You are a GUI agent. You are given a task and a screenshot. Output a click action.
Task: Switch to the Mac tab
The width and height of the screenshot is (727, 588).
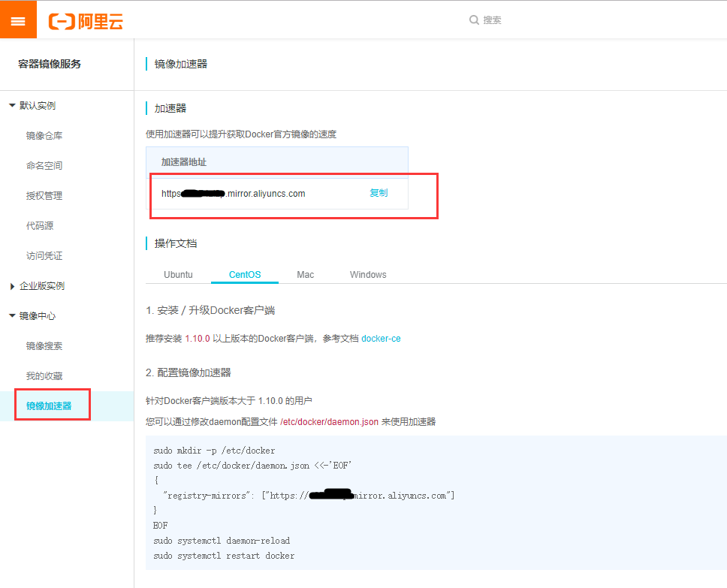(305, 275)
